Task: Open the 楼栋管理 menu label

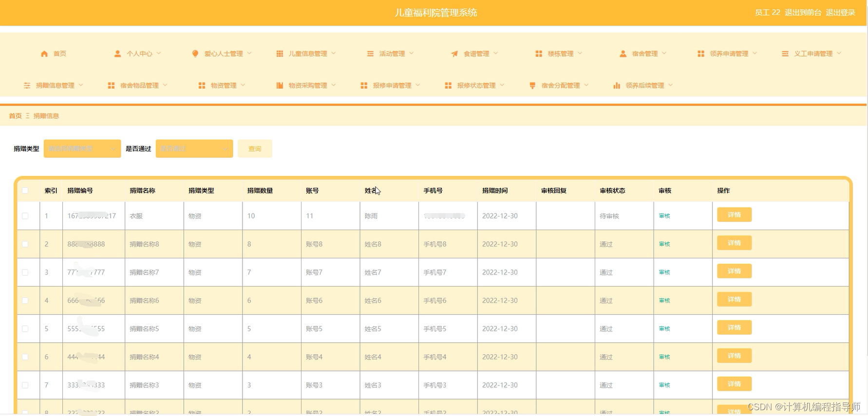Action: [x=561, y=54]
